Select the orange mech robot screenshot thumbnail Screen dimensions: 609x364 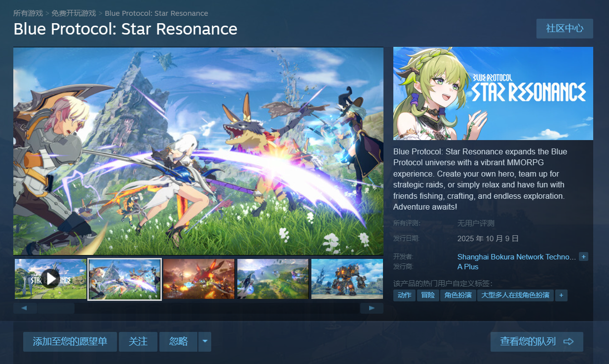[347, 279]
